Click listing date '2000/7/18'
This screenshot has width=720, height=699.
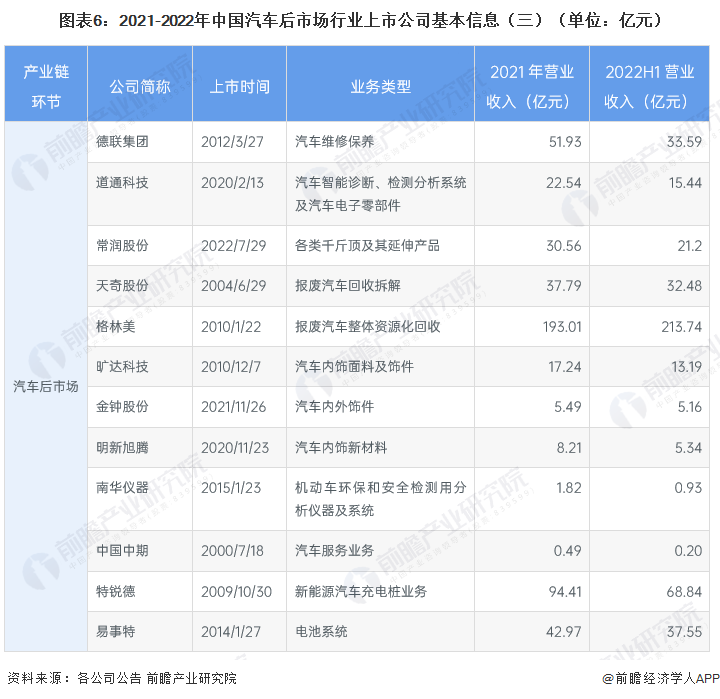pyautogui.click(x=232, y=550)
